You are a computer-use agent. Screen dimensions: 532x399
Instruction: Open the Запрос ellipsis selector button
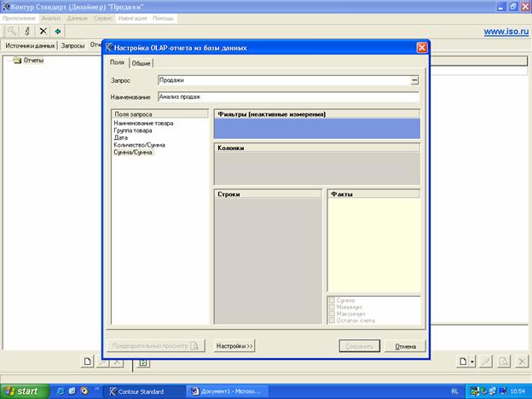(414, 80)
